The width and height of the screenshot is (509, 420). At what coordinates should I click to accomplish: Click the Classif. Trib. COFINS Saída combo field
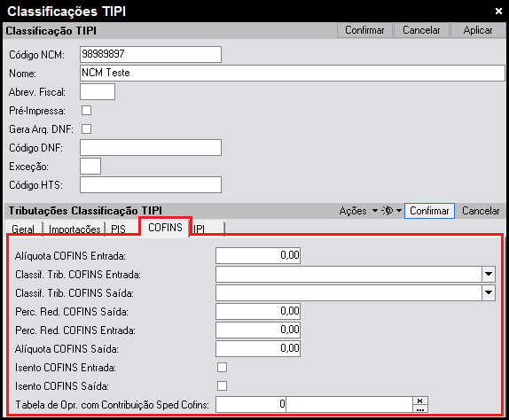point(349,293)
